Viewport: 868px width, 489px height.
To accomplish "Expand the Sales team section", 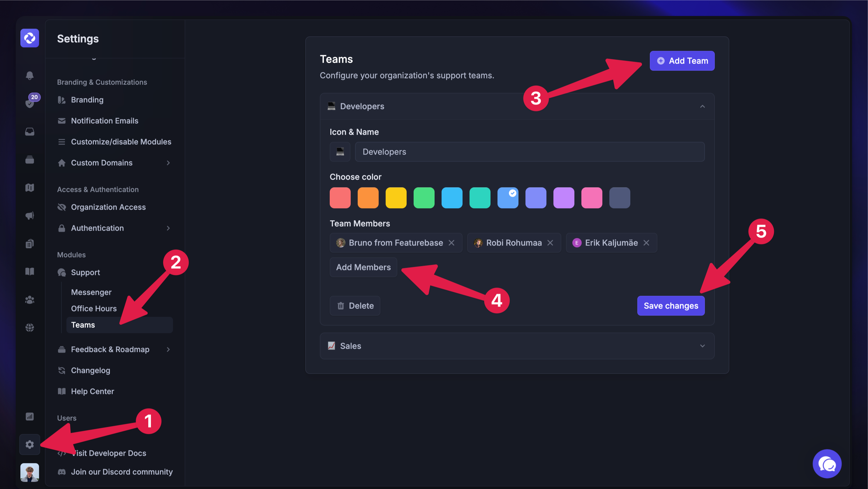I will [x=702, y=346].
